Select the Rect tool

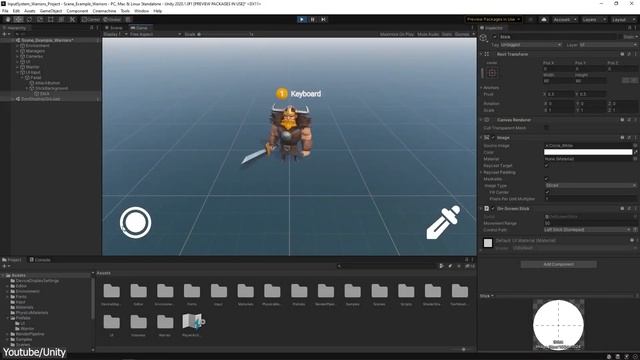point(51,19)
